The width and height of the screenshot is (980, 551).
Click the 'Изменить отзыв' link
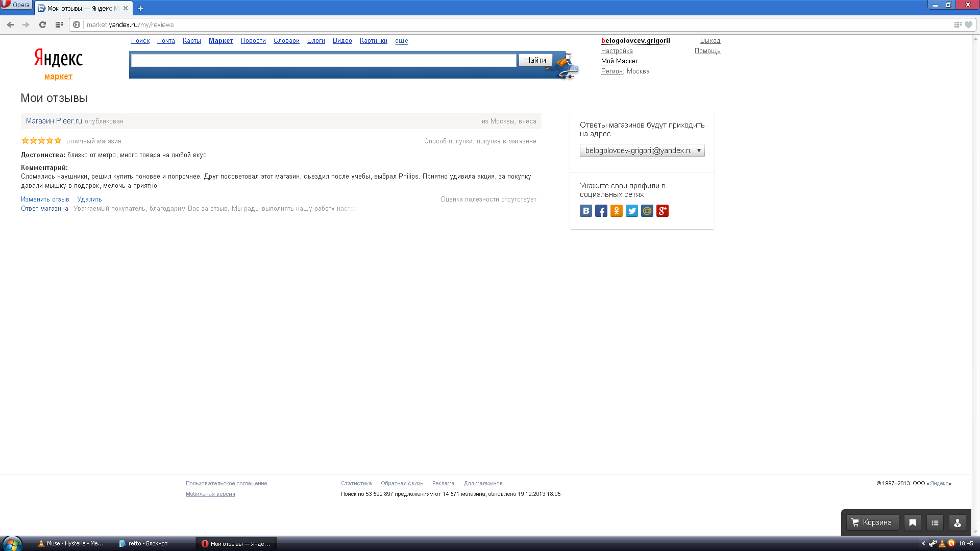(x=45, y=199)
